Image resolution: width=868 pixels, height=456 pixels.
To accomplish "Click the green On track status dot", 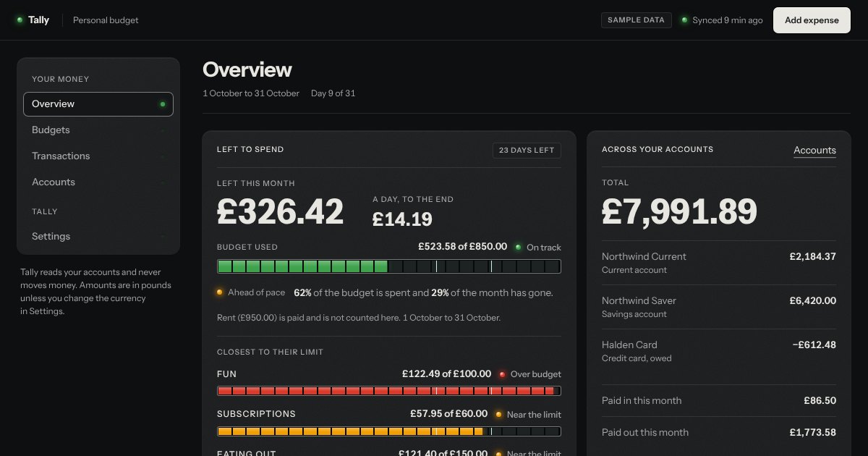I will coord(518,248).
